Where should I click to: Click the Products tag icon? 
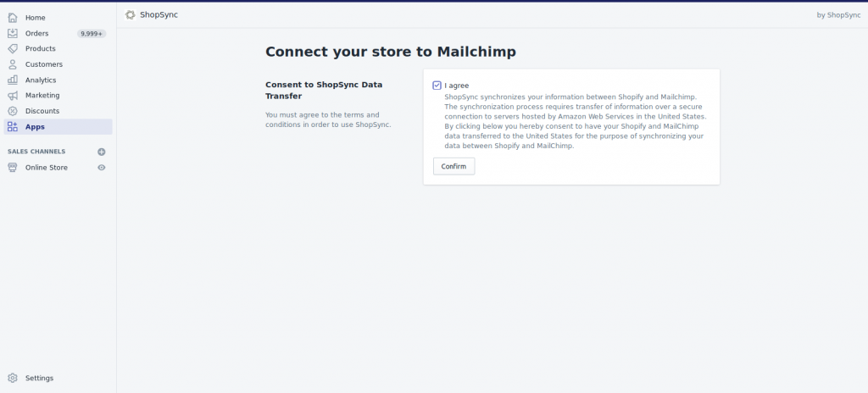click(x=12, y=49)
